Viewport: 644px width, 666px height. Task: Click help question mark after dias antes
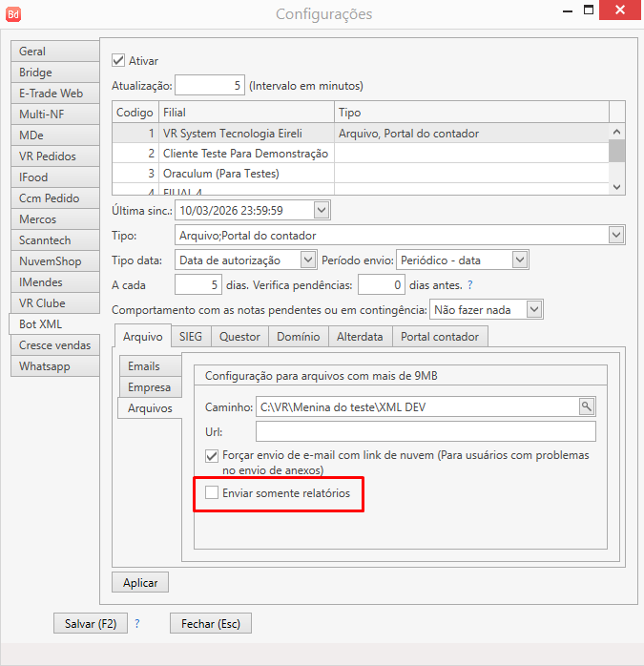469,285
